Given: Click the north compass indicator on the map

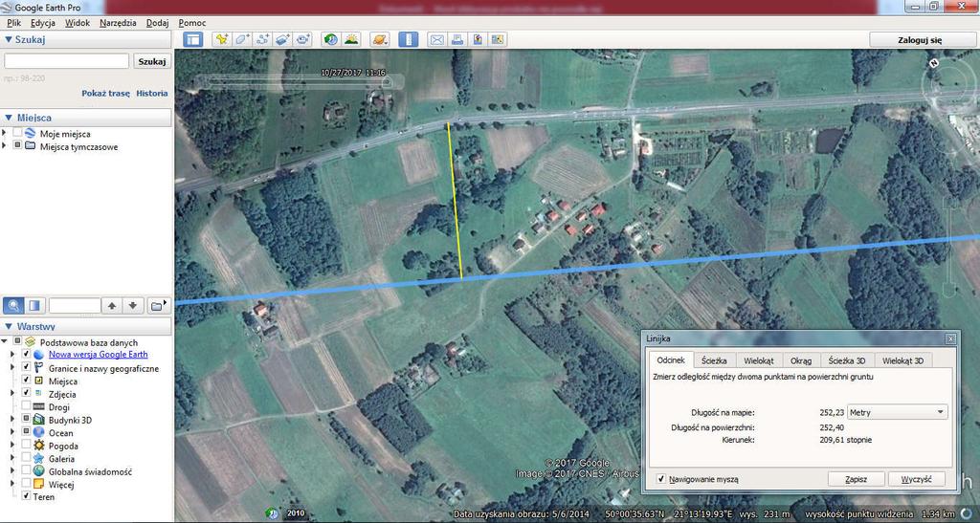Looking at the screenshot, I should pyautogui.click(x=934, y=63).
